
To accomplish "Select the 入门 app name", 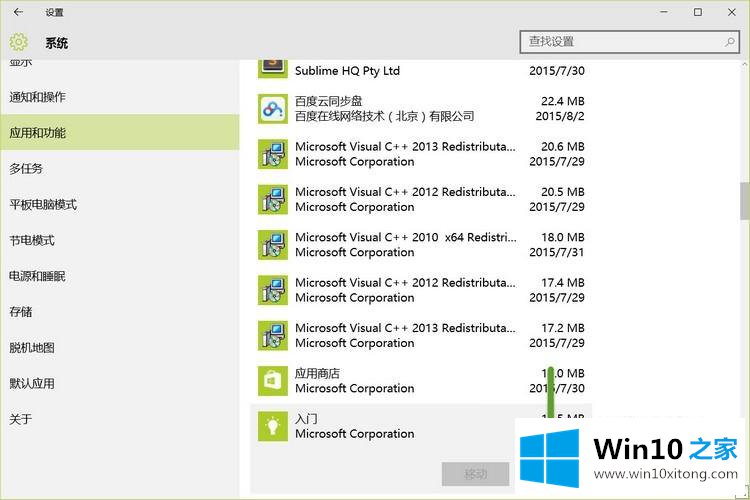I will coord(306,419).
